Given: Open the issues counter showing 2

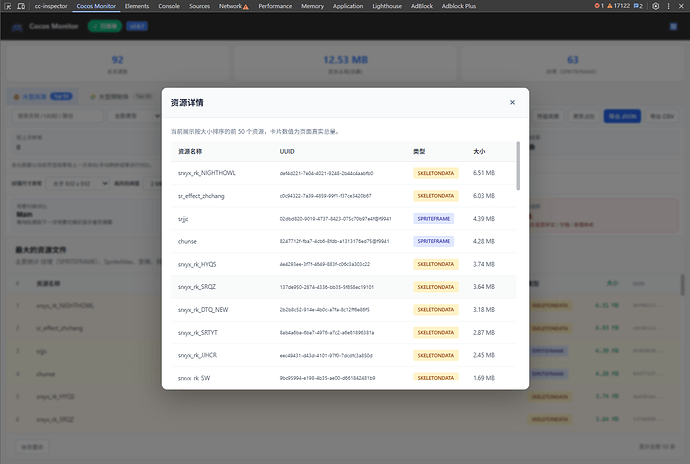Looking at the screenshot, I should pos(638,6).
